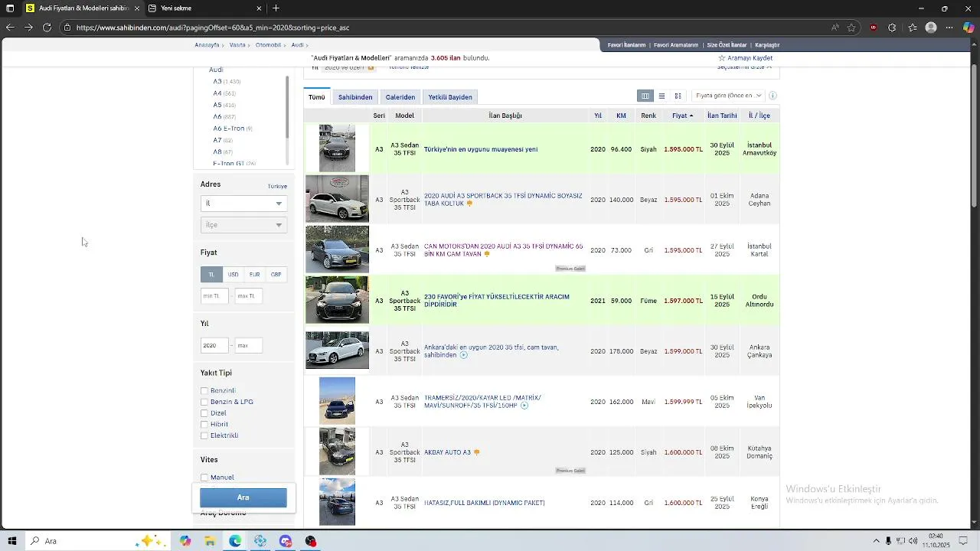Open the browser settings three-dot menu
Image resolution: width=980 pixels, height=551 pixels.
(x=949, y=28)
